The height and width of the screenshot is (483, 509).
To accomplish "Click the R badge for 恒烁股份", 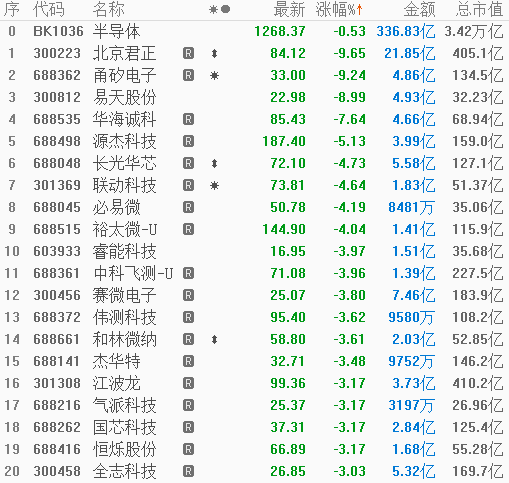I will tap(188, 449).
